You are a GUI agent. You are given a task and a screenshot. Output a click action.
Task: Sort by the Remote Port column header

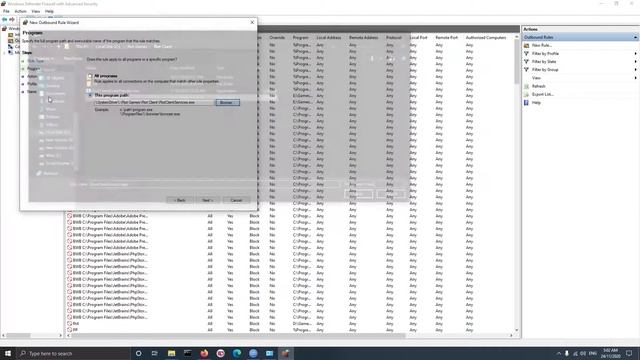click(447, 38)
